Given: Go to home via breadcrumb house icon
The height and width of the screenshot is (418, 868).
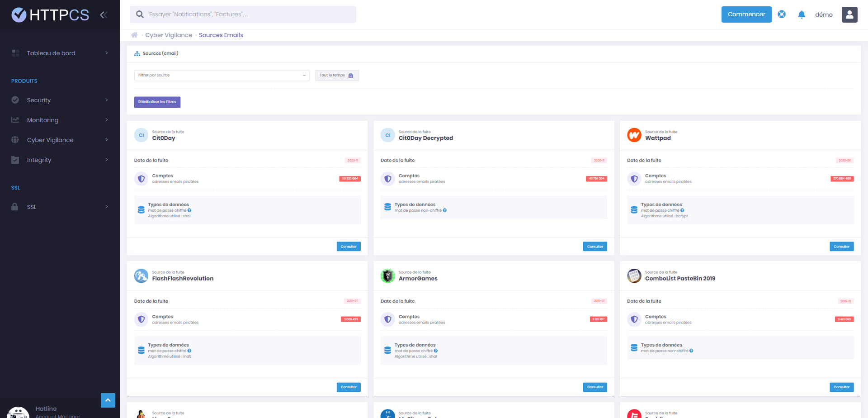Looking at the screenshot, I should [x=134, y=35].
